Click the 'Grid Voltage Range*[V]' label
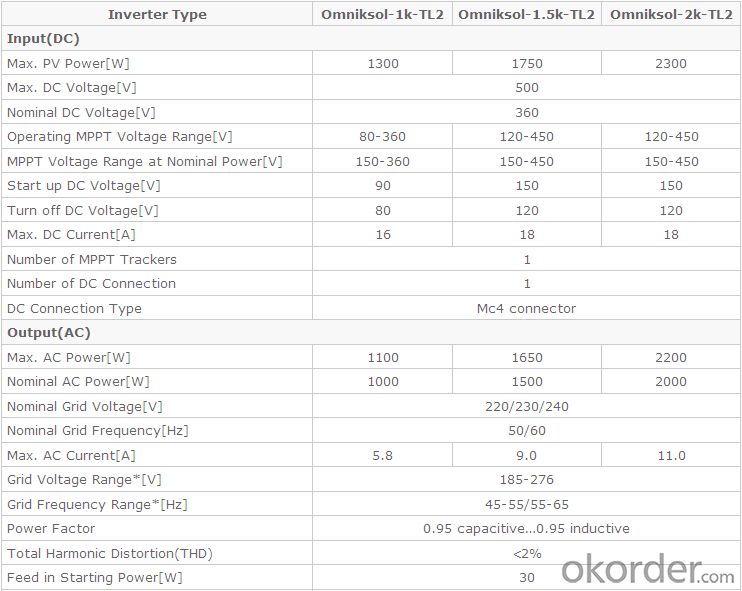The height and width of the screenshot is (591, 742). coord(84,479)
